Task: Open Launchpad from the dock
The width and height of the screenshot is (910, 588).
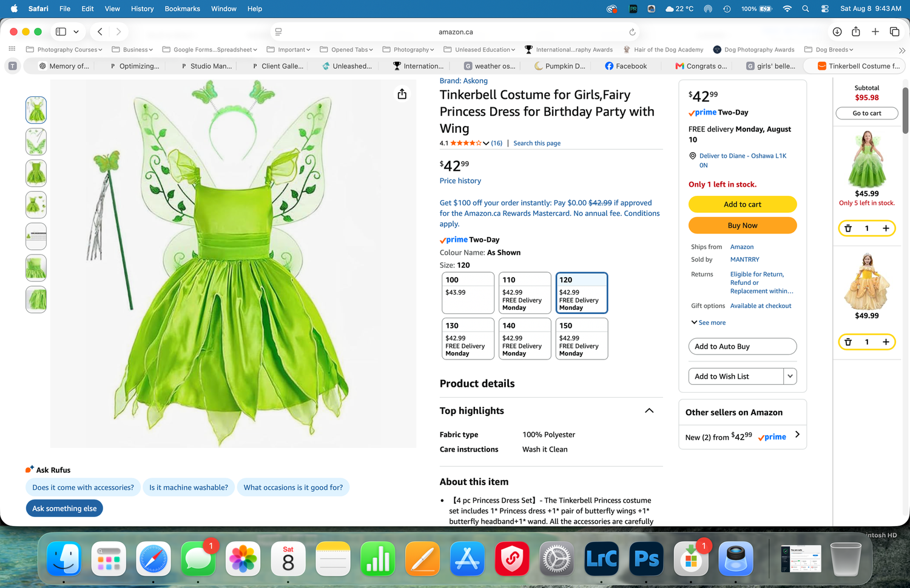Action: click(109, 558)
